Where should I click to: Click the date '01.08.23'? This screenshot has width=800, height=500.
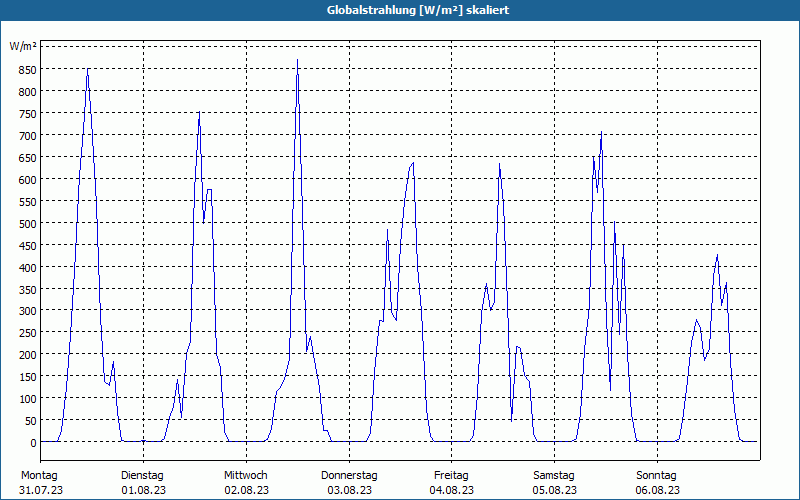143,490
